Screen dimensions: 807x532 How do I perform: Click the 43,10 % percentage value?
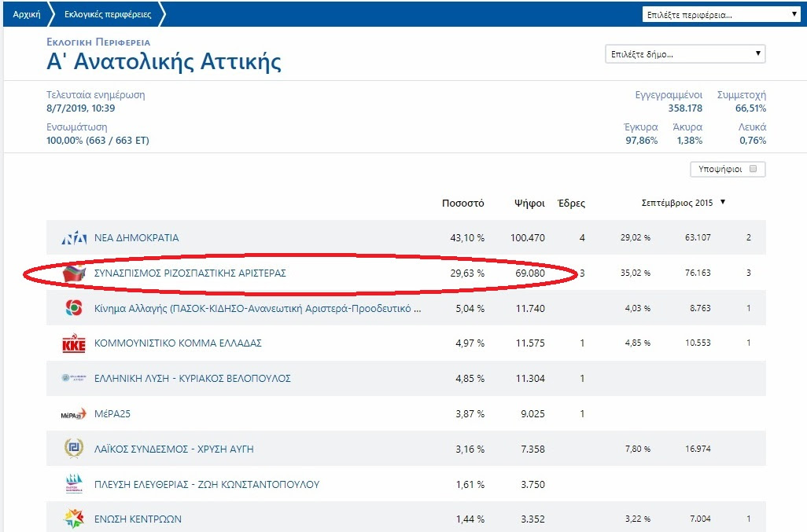tap(466, 238)
